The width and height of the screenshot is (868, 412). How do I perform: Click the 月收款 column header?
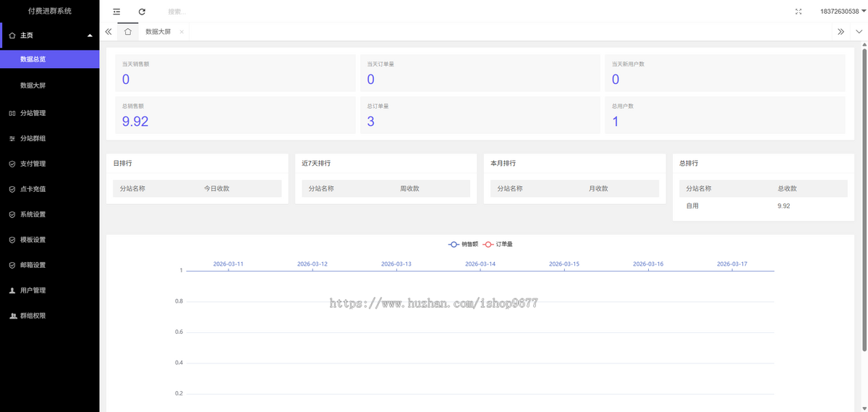click(598, 188)
